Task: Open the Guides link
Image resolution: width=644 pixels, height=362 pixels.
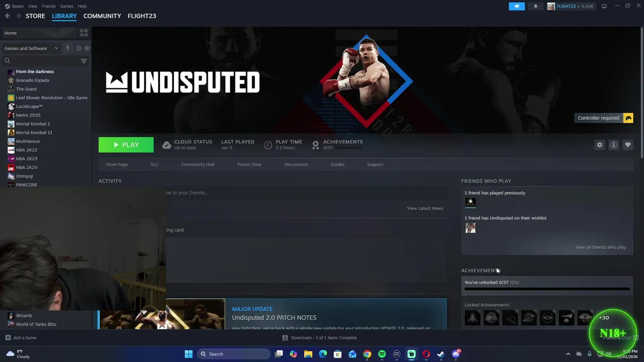Action: pyautogui.click(x=338, y=164)
